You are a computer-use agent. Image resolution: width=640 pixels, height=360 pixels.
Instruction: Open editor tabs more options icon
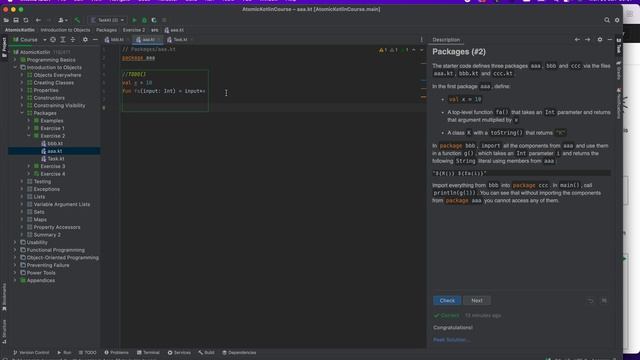click(x=422, y=40)
